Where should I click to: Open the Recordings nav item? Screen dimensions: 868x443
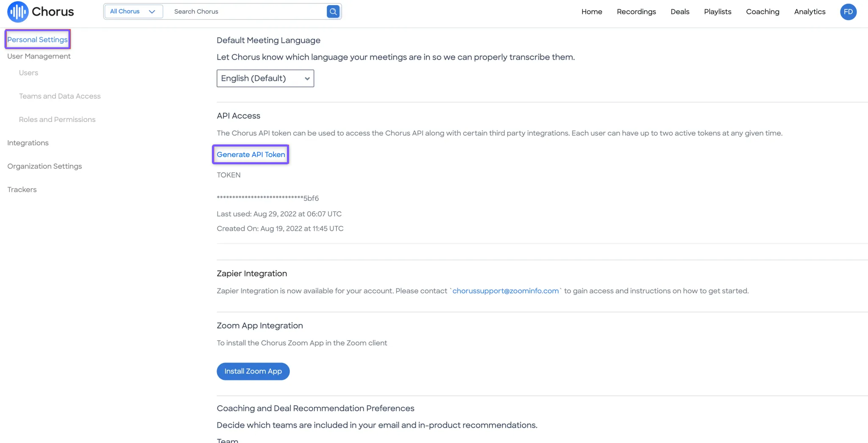click(636, 11)
